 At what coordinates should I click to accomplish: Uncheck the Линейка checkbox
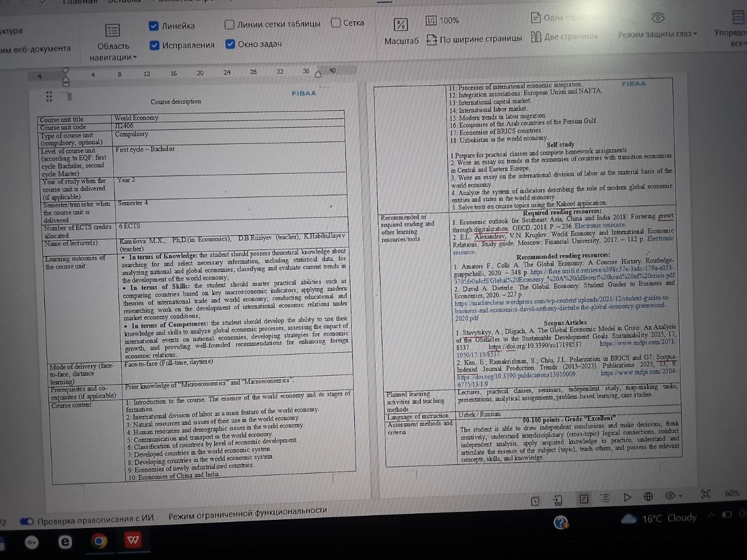click(x=153, y=26)
